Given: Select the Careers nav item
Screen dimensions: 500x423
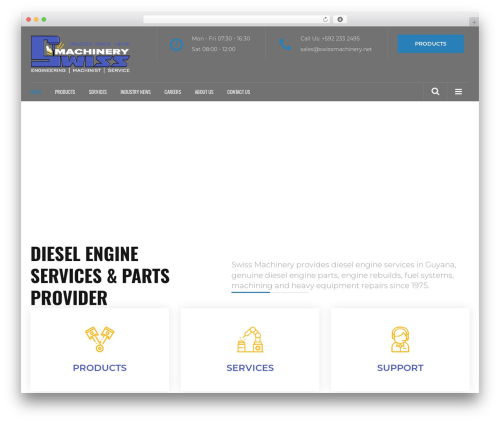Looking at the screenshot, I should [173, 92].
